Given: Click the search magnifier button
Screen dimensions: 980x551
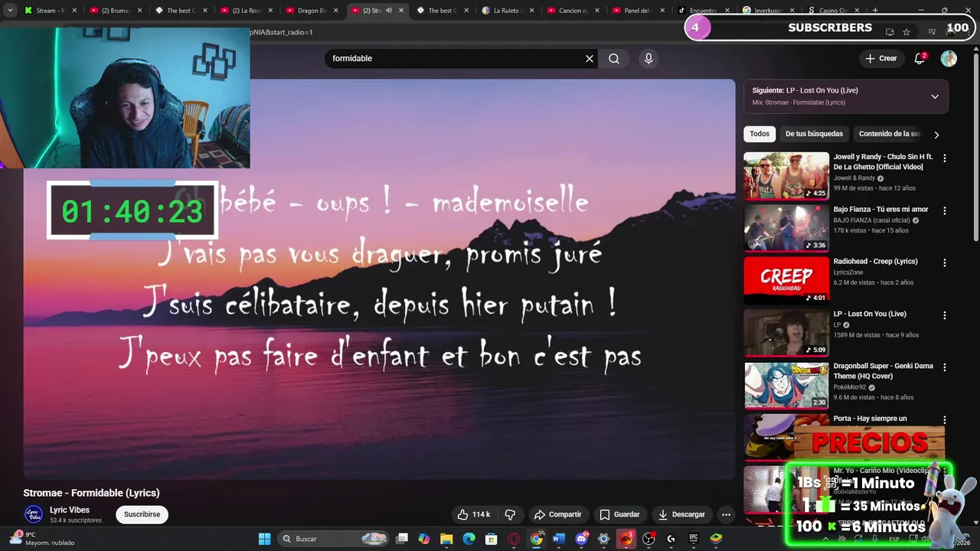Looking at the screenshot, I should pyautogui.click(x=614, y=58).
